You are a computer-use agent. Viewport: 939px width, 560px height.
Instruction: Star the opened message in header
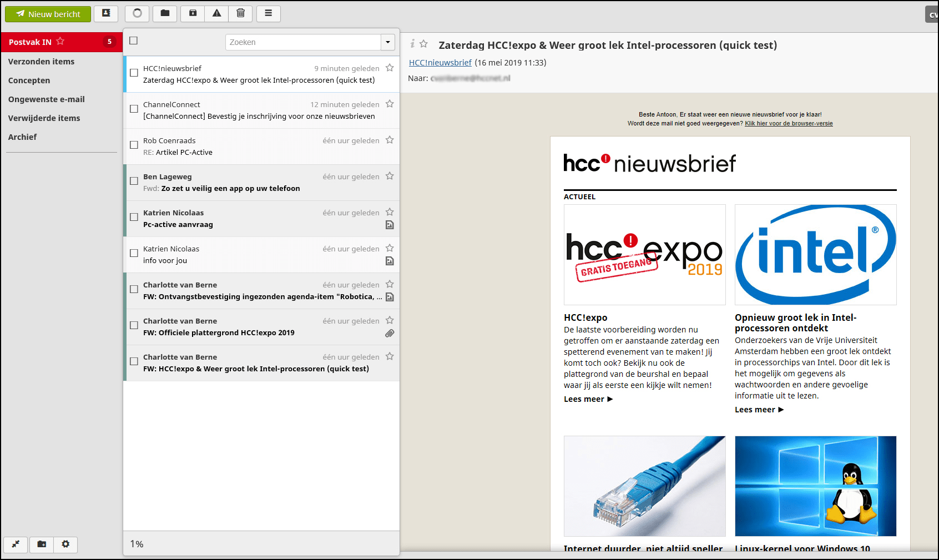[x=423, y=43]
